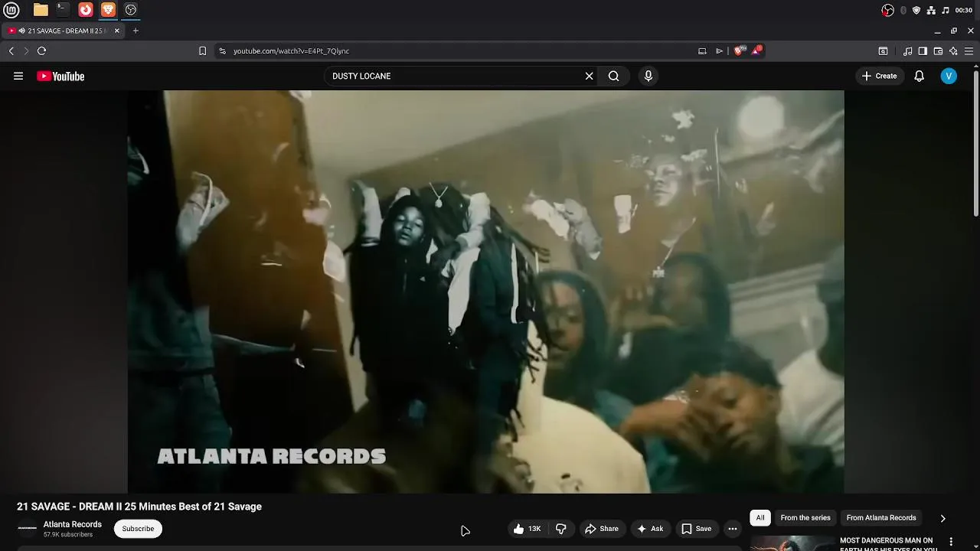This screenshot has height=551, width=980.
Task: Open the Atlanta Records channel name link
Action: [x=72, y=524]
